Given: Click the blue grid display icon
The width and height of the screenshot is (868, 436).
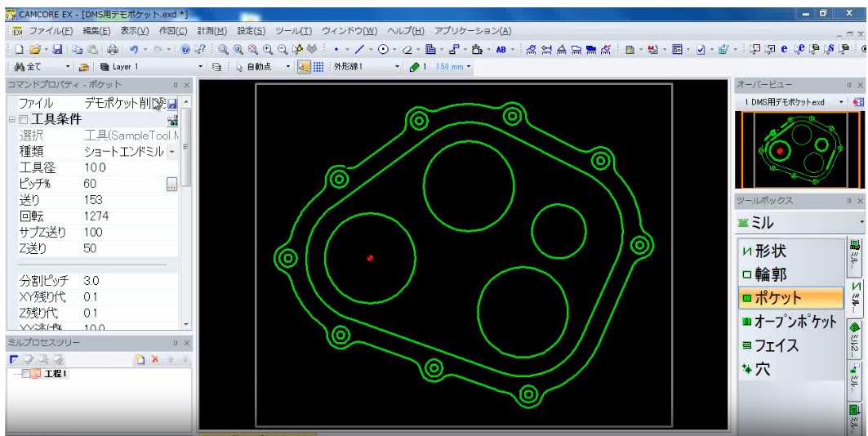Looking at the screenshot, I should pyautogui.click(x=318, y=67).
